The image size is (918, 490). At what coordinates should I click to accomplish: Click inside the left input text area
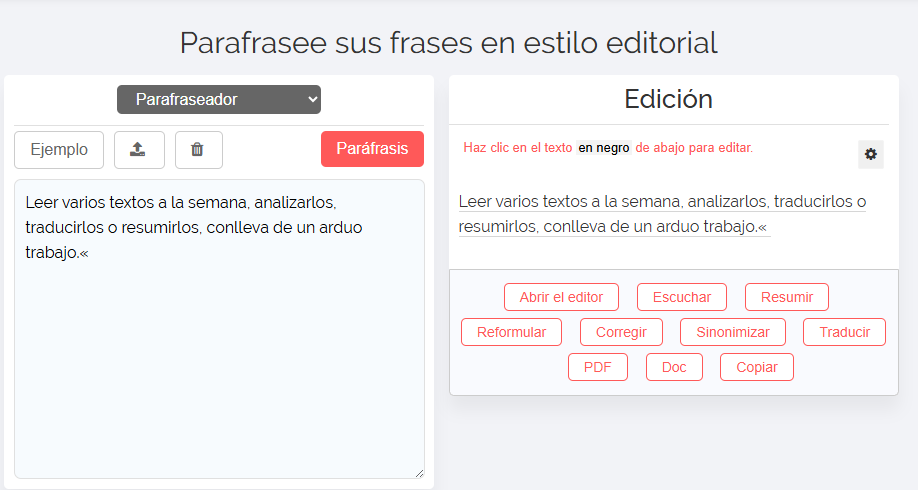click(220, 329)
